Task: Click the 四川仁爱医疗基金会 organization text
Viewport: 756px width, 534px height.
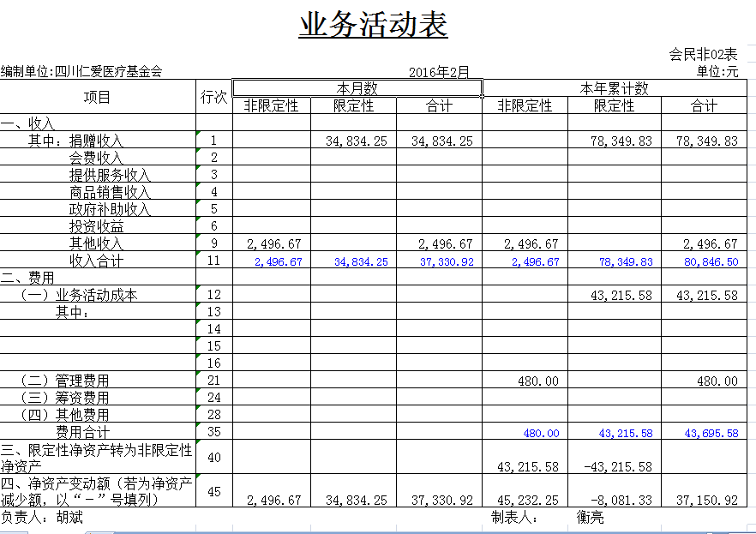Action: pyautogui.click(x=108, y=72)
